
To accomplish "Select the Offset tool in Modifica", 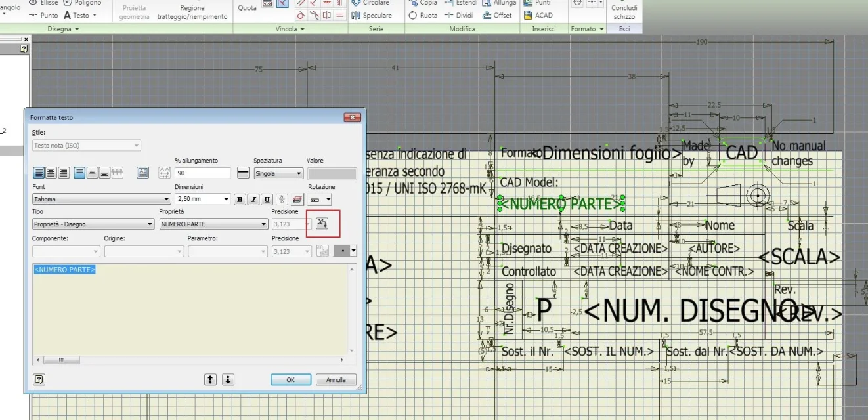I will [497, 15].
